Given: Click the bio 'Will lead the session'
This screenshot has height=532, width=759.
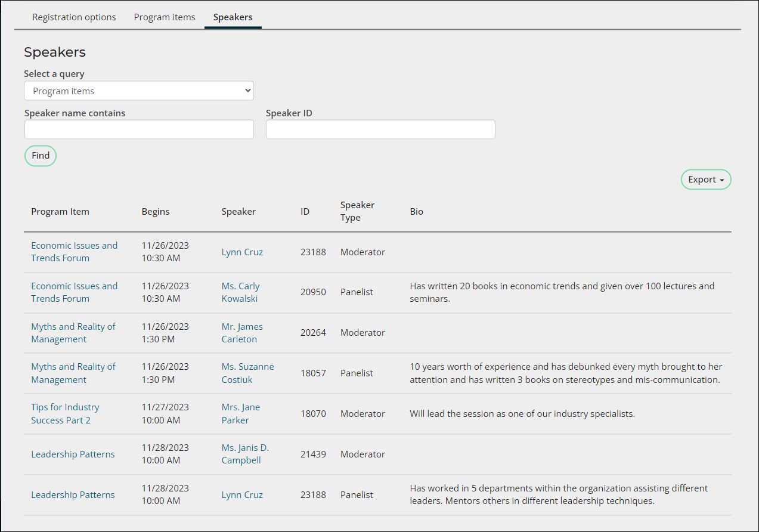Looking at the screenshot, I should pyautogui.click(x=522, y=413).
